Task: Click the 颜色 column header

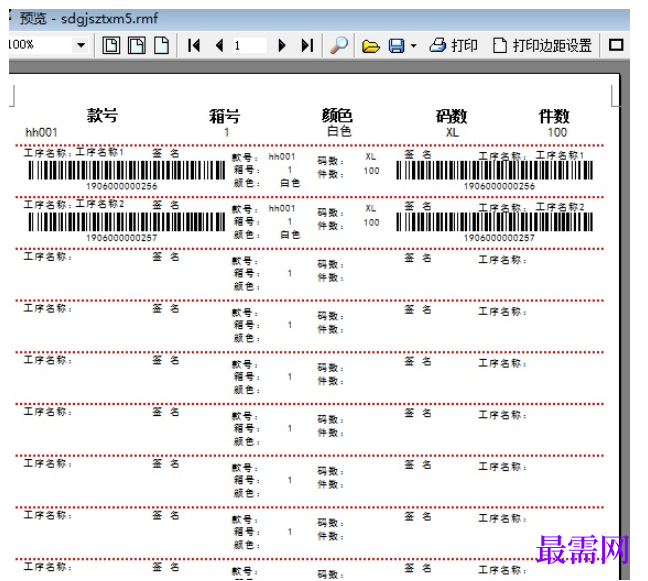Action: [337, 115]
